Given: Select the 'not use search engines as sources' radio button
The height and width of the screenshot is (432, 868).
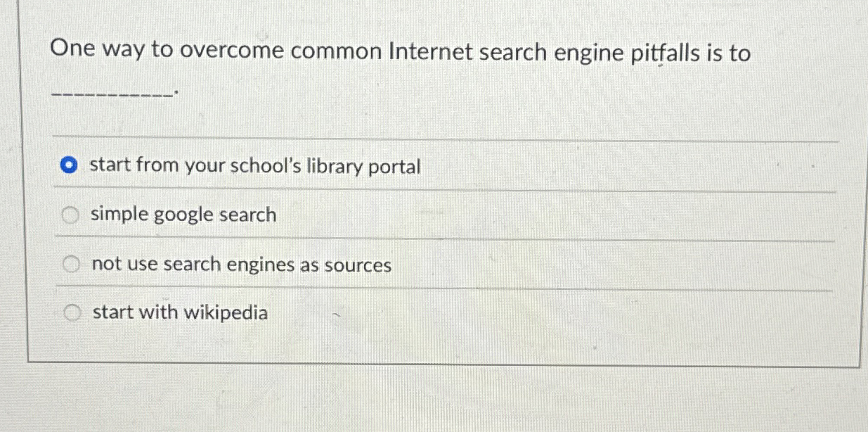Looking at the screenshot, I should (72, 264).
